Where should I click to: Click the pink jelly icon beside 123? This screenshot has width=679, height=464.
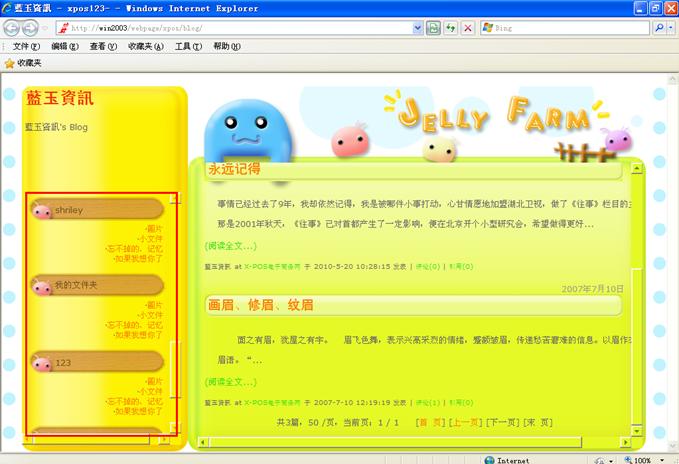tap(42, 363)
